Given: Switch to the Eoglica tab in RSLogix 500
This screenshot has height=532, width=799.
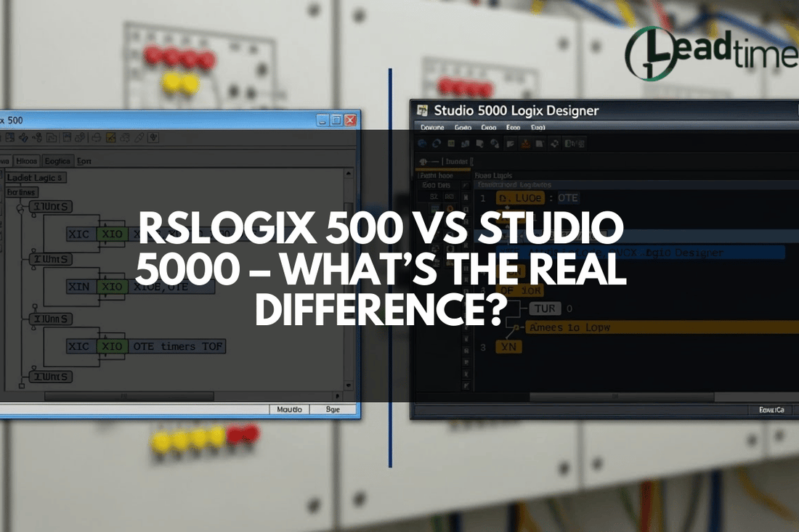Looking at the screenshot, I should [58, 160].
